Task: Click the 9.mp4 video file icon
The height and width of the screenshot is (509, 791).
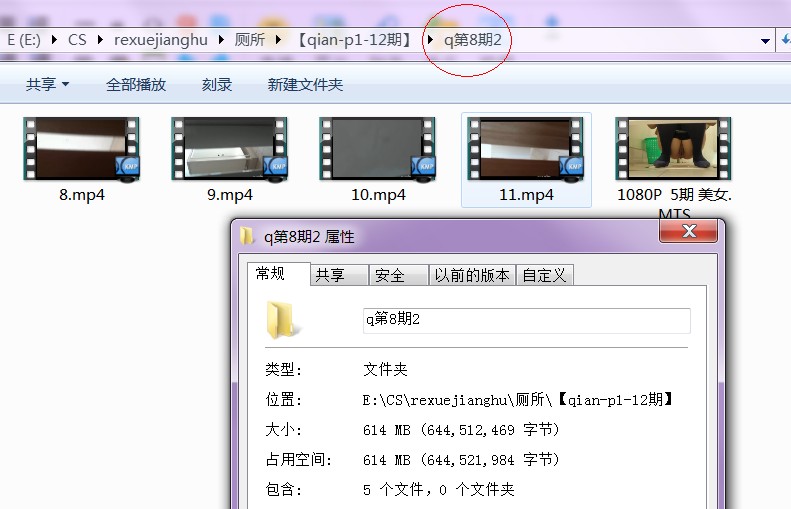Action: click(229, 149)
